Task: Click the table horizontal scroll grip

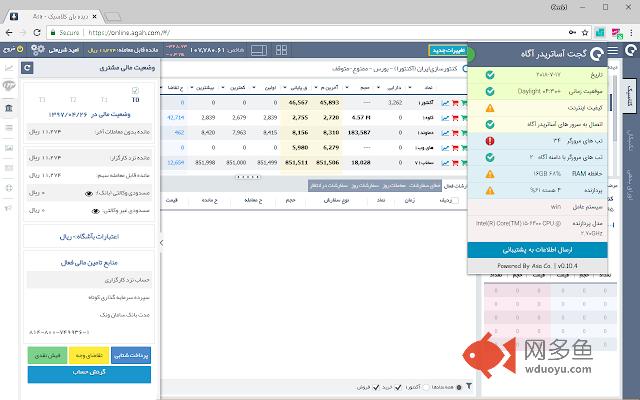Action: click(248, 177)
